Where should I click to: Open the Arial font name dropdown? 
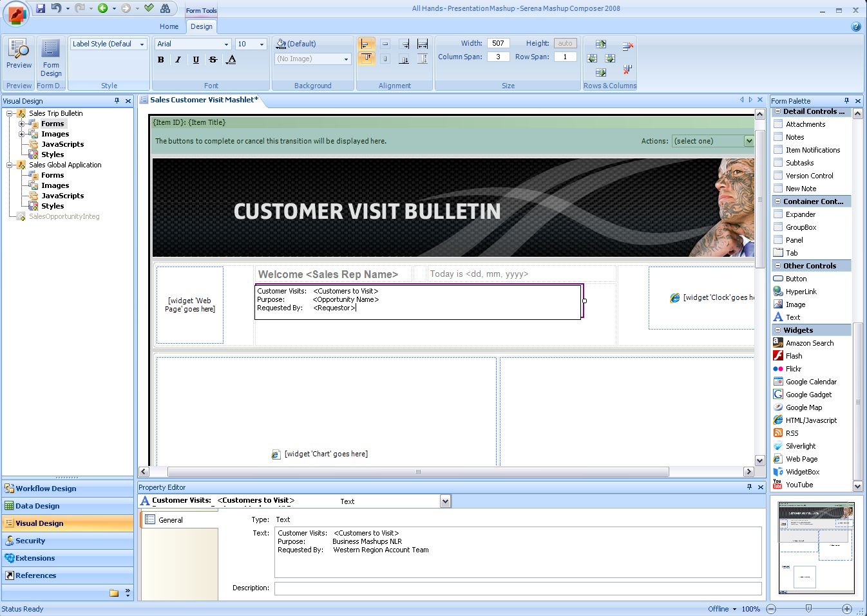pyautogui.click(x=226, y=44)
